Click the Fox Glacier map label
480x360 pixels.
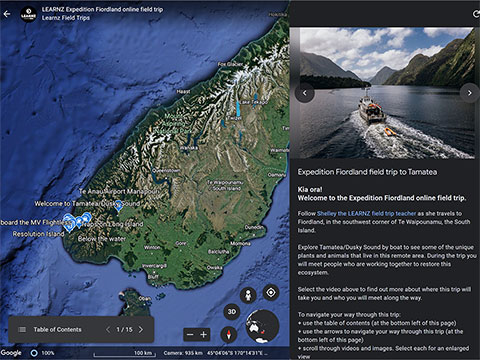pos(230,64)
